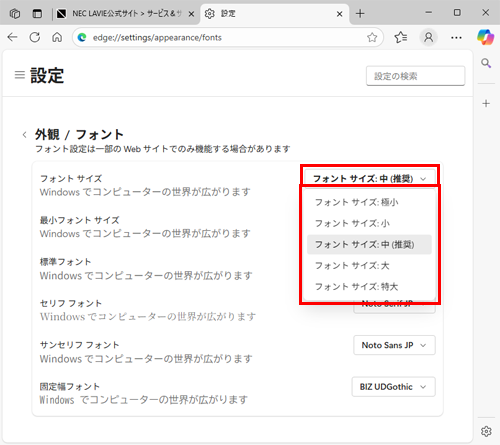500x445 pixels.
Task: Click the 外観 breadcrumb heading
Action: 47,135
